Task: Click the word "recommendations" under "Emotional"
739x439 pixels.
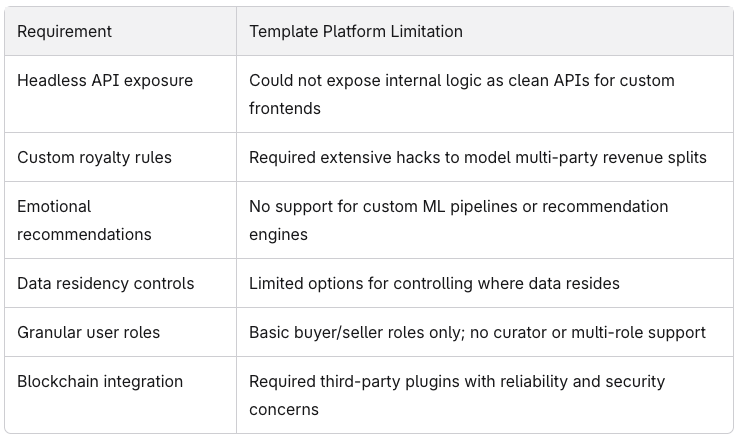Action: (x=84, y=234)
